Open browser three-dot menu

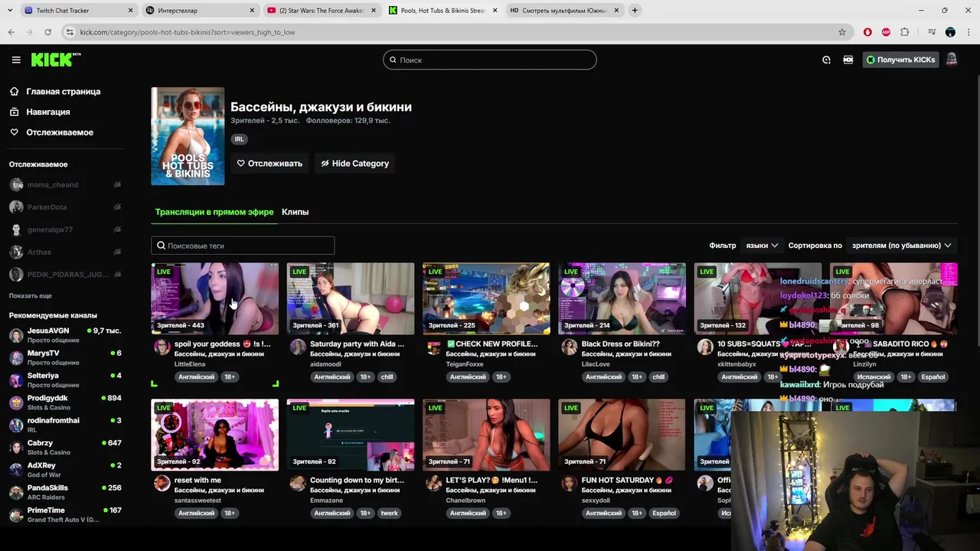tap(969, 32)
